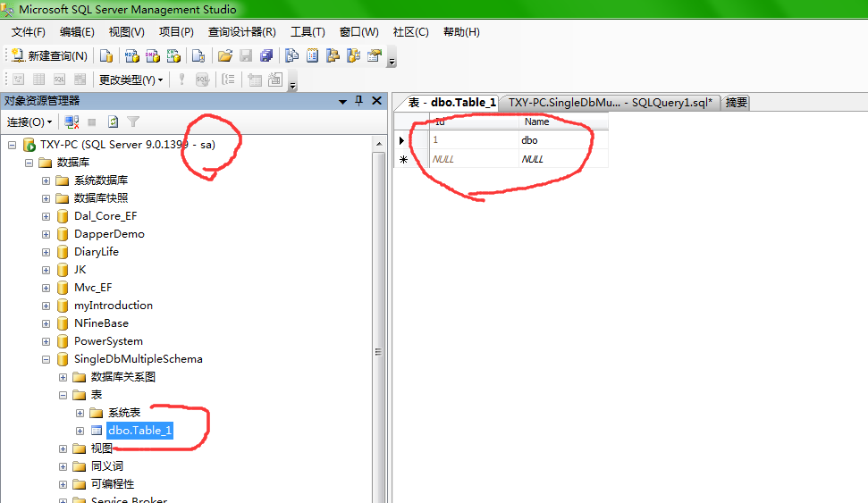Collapse the SingleDbMultipleSchema database
This screenshot has height=503, width=868.
[x=46, y=360]
